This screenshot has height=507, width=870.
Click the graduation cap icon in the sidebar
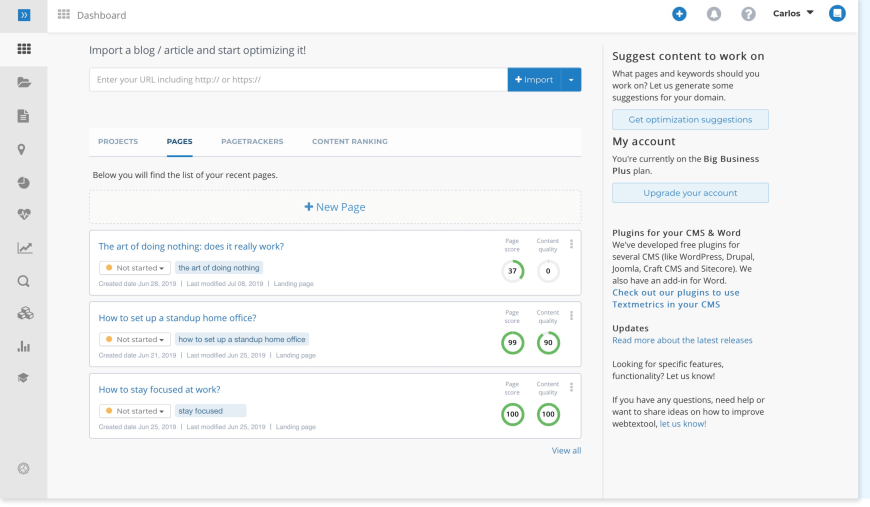[x=24, y=378]
